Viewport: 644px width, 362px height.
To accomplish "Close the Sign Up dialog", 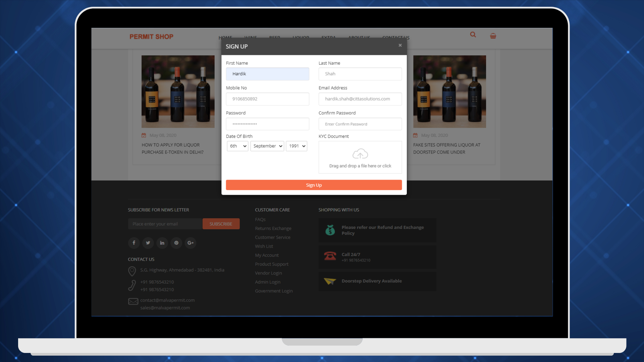I will 400,45.
